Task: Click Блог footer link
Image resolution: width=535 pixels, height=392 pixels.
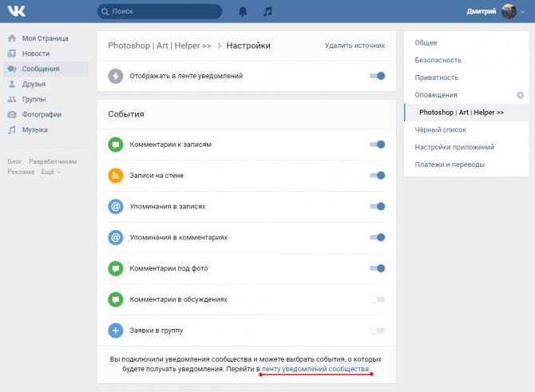Action: pyautogui.click(x=14, y=161)
